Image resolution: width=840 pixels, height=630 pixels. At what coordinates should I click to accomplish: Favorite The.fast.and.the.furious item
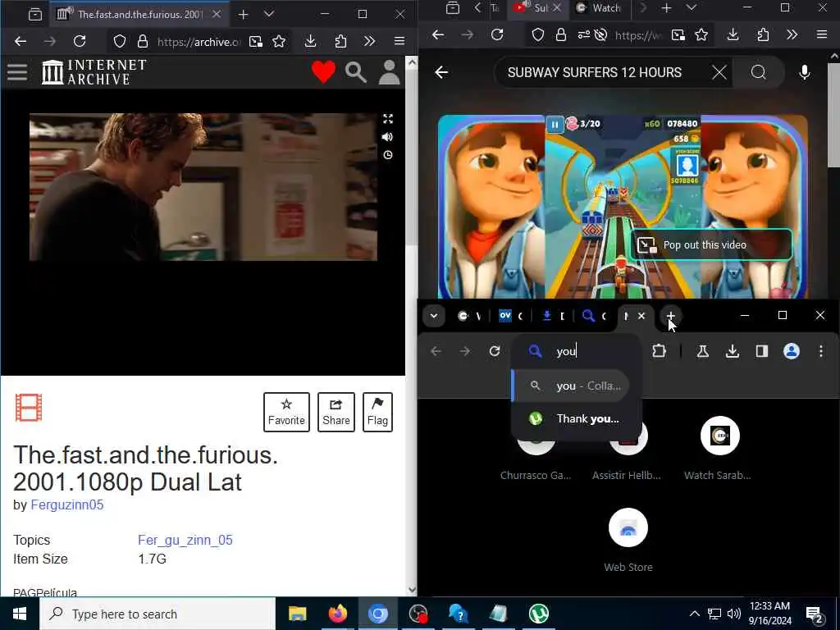286,412
